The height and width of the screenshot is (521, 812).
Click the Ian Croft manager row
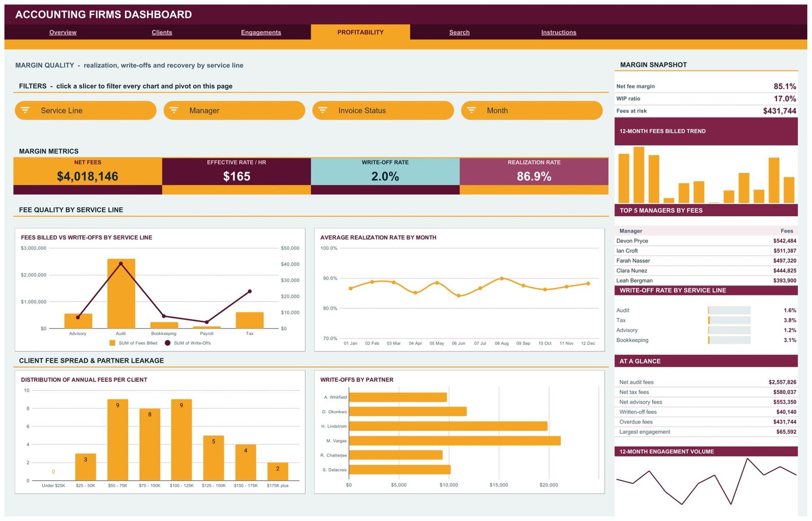coord(706,251)
